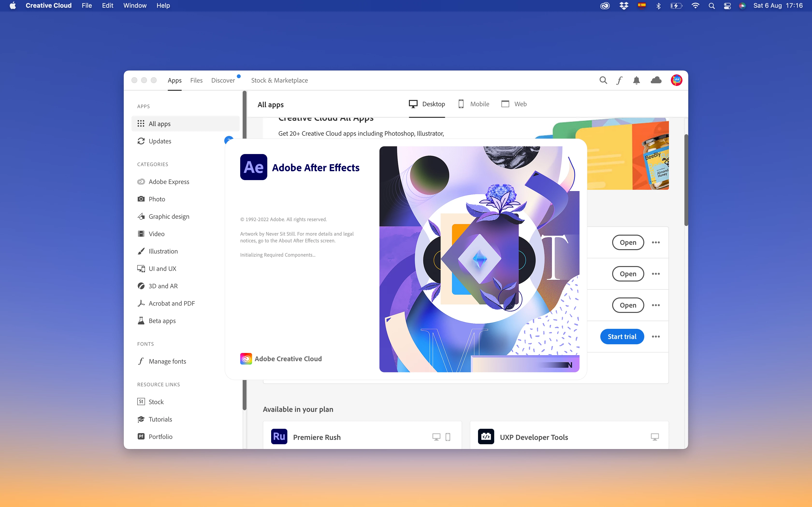Open Control Center in menu bar
This screenshot has width=812, height=507.
coord(727,6)
